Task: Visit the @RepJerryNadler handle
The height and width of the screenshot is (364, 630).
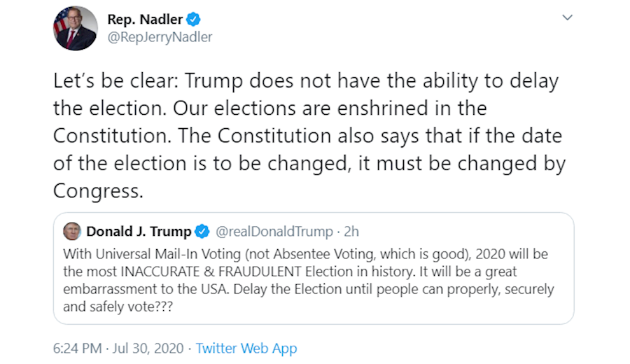Action: pos(160,37)
